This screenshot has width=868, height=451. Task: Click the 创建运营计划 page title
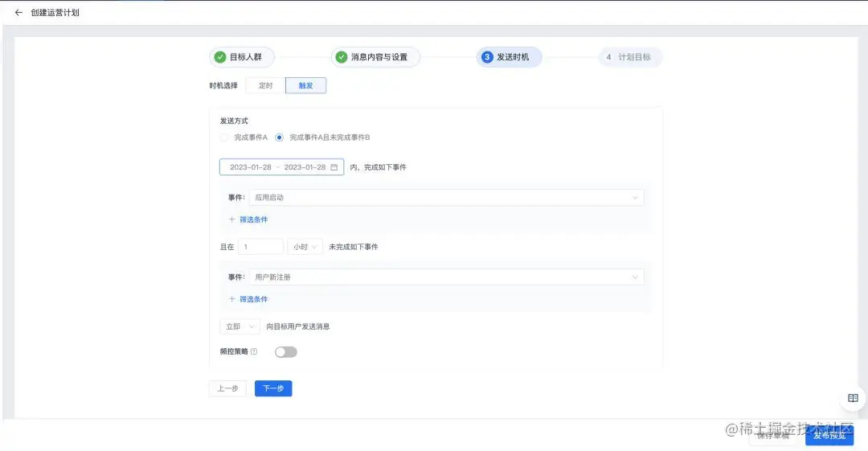point(55,12)
